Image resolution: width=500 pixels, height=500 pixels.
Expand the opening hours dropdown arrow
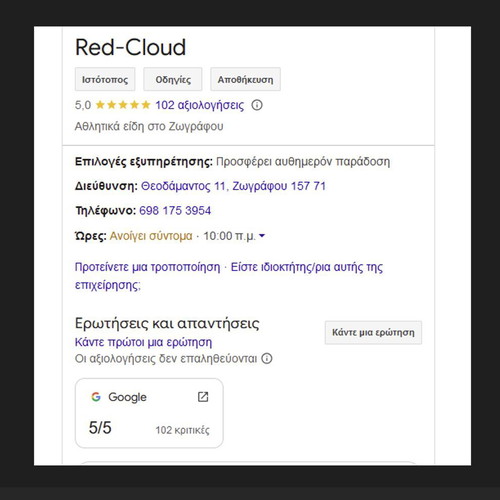262,236
